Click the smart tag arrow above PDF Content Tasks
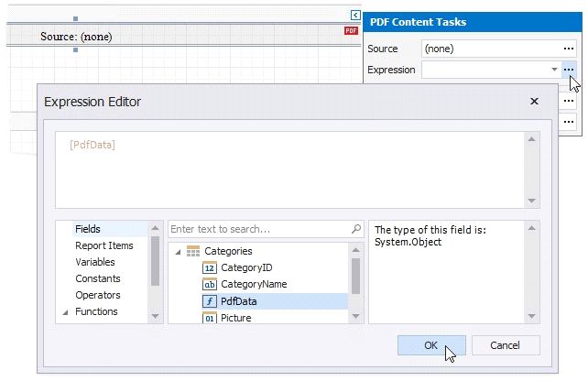This screenshot has height=381, width=588. click(354, 15)
